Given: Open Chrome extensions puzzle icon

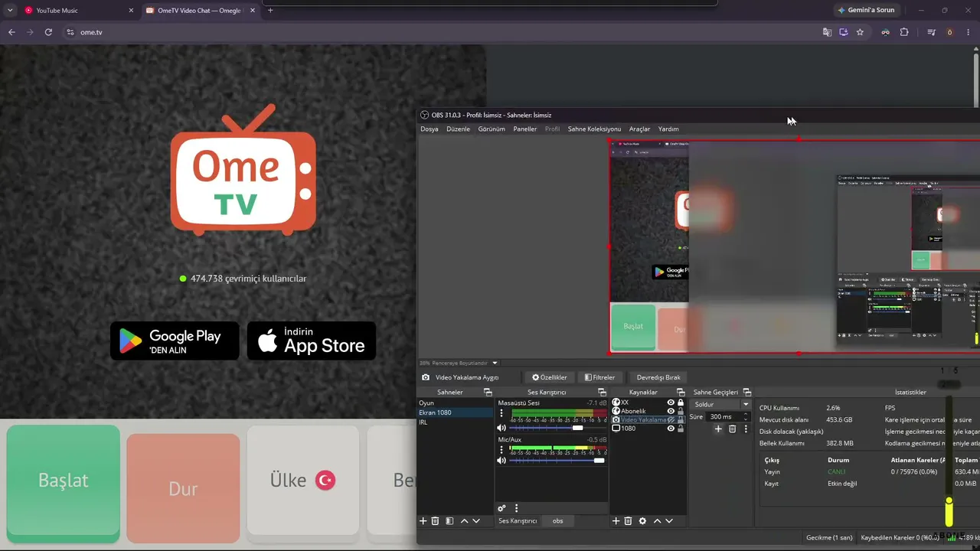Looking at the screenshot, I should [904, 32].
